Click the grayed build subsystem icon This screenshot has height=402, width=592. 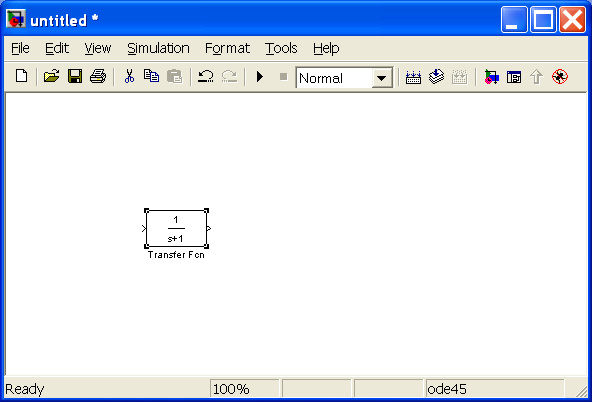[459, 77]
